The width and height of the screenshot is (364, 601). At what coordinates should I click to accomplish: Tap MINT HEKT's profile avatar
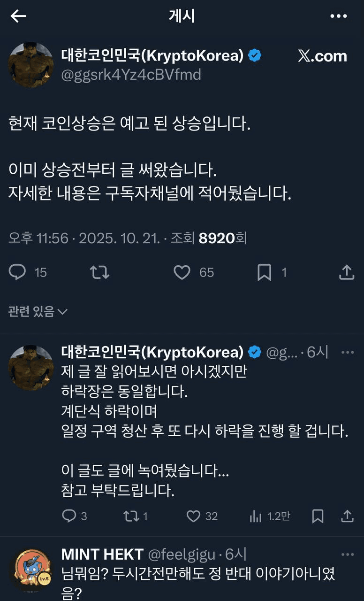pyautogui.click(x=31, y=569)
